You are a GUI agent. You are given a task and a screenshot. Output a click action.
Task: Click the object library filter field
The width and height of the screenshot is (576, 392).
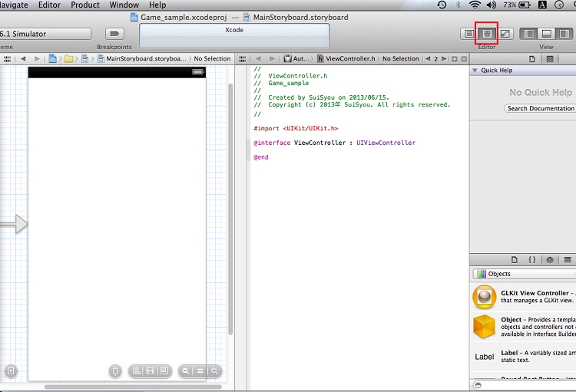click(x=526, y=385)
